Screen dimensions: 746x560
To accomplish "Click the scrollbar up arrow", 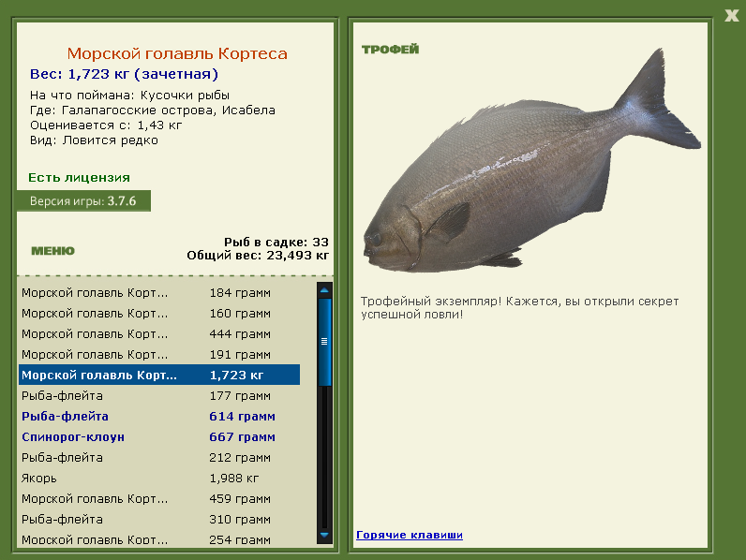I will pos(324,290).
